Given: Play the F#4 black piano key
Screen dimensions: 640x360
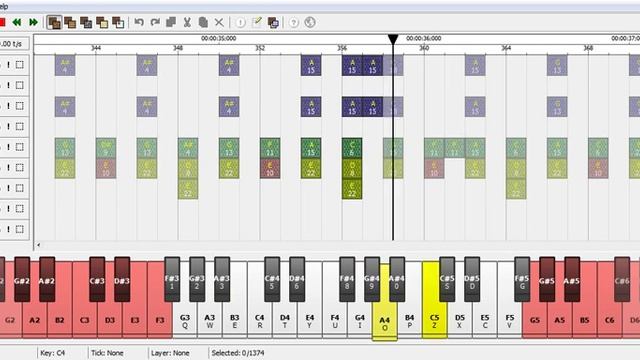Looking at the screenshot, I should [x=347, y=280].
